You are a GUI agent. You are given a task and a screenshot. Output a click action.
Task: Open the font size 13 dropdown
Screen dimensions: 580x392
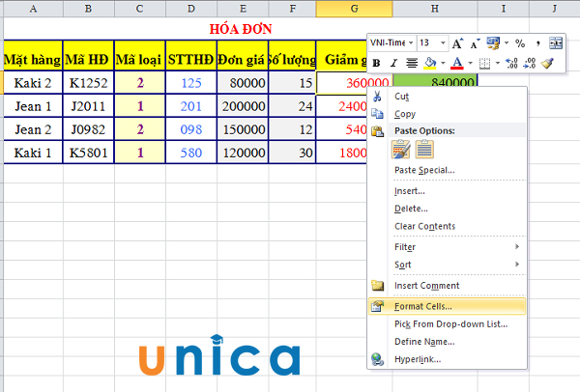point(443,43)
